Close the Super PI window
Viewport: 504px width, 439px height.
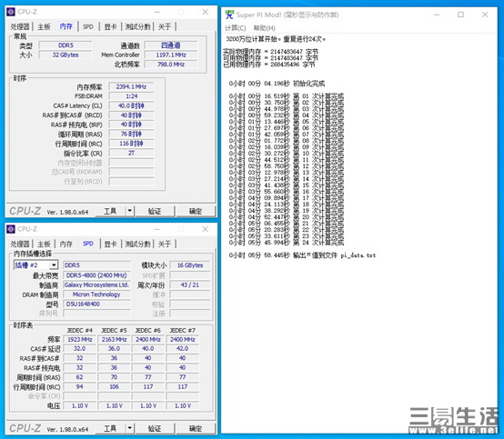[485, 15]
